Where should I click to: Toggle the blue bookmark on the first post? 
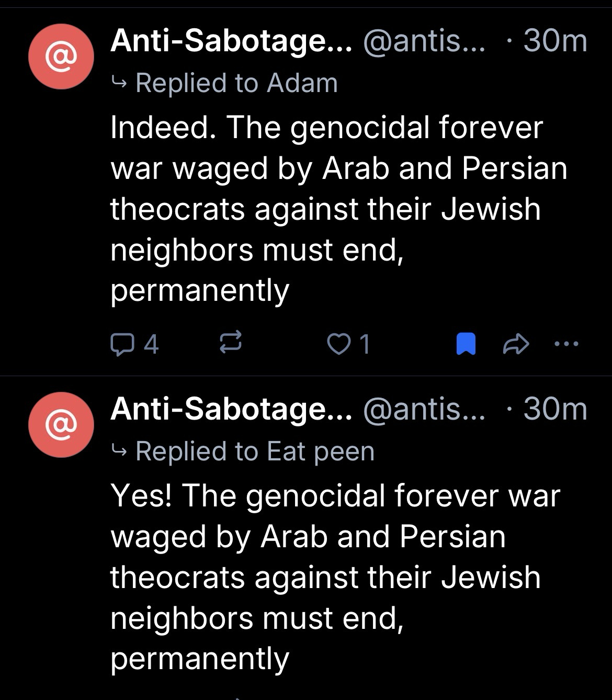466,344
